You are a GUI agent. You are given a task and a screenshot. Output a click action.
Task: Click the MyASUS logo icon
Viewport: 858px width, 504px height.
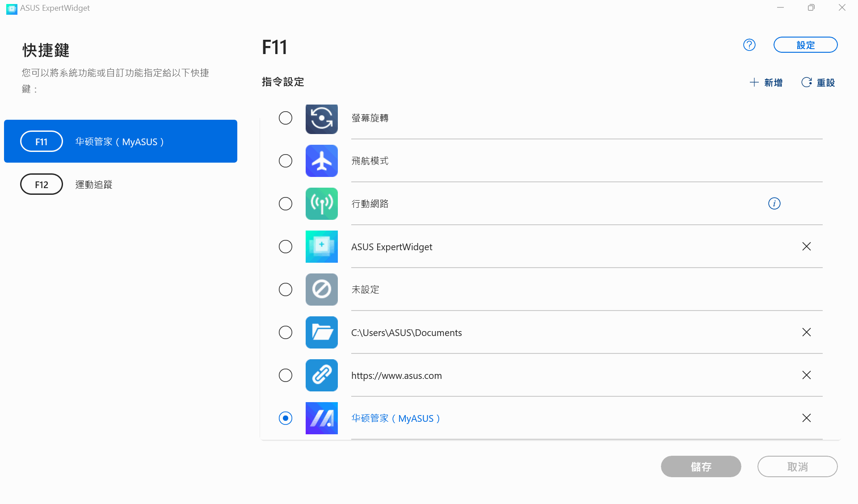321,418
